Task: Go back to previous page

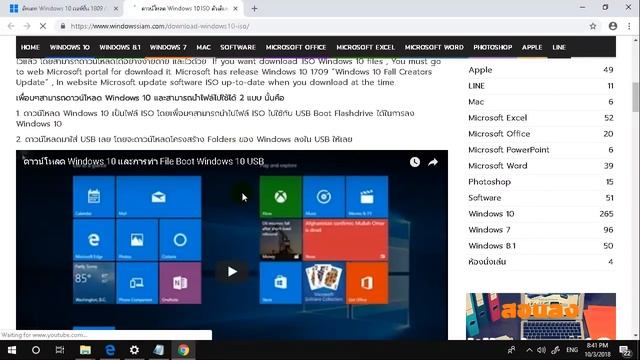Action: coord(11,26)
